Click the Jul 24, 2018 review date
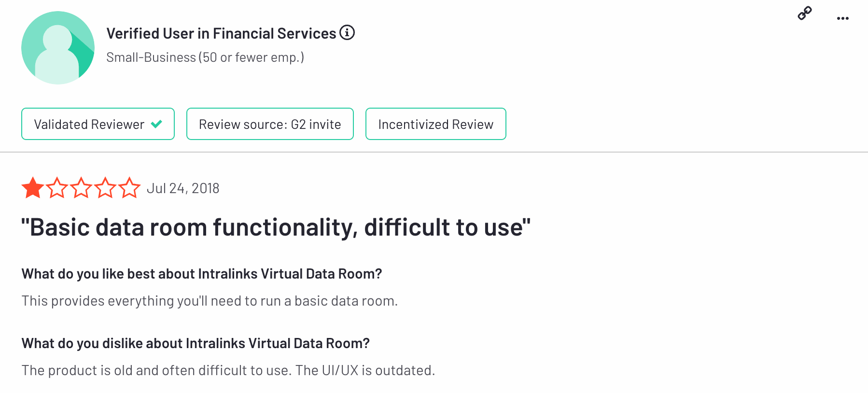This screenshot has height=393, width=868. (x=183, y=188)
